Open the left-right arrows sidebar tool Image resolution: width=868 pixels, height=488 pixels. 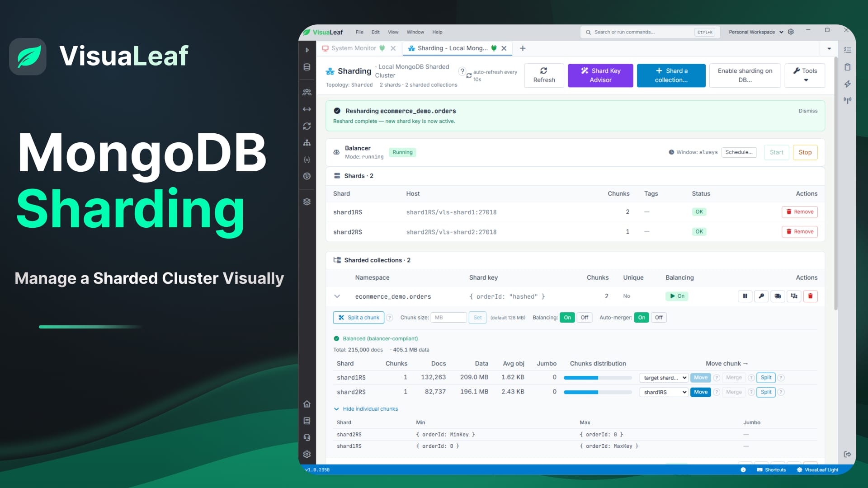307,109
